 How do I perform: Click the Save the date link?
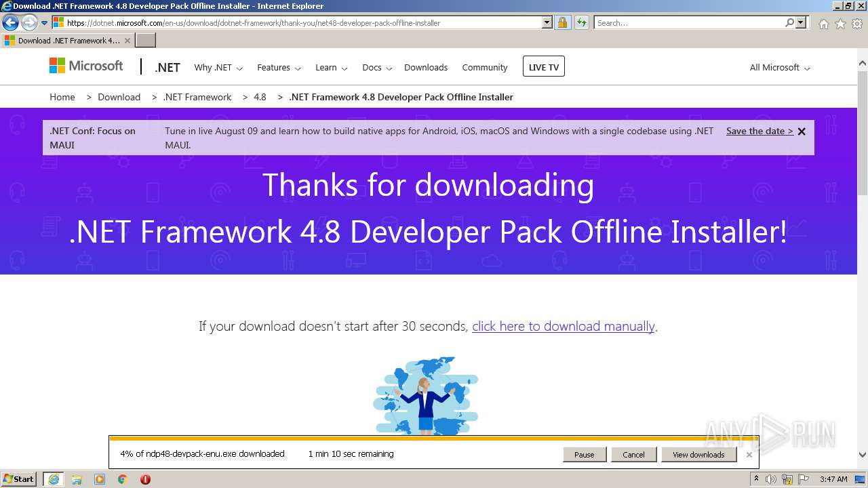click(x=759, y=131)
